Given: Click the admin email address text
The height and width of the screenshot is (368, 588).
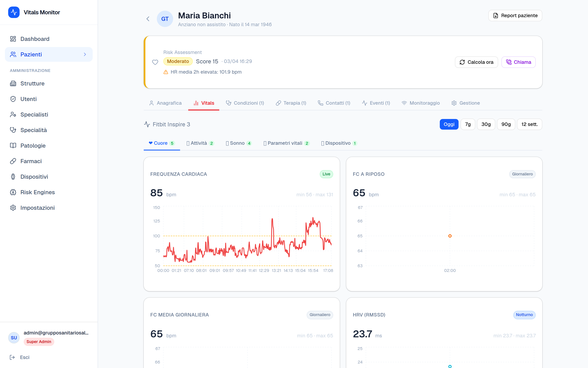Looking at the screenshot, I should pyautogui.click(x=56, y=333).
